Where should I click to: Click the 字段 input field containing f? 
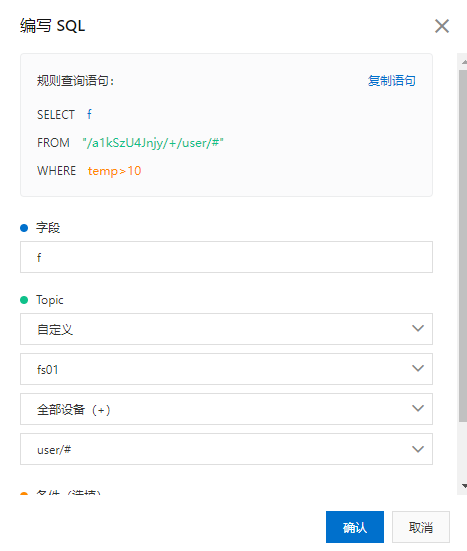226,257
